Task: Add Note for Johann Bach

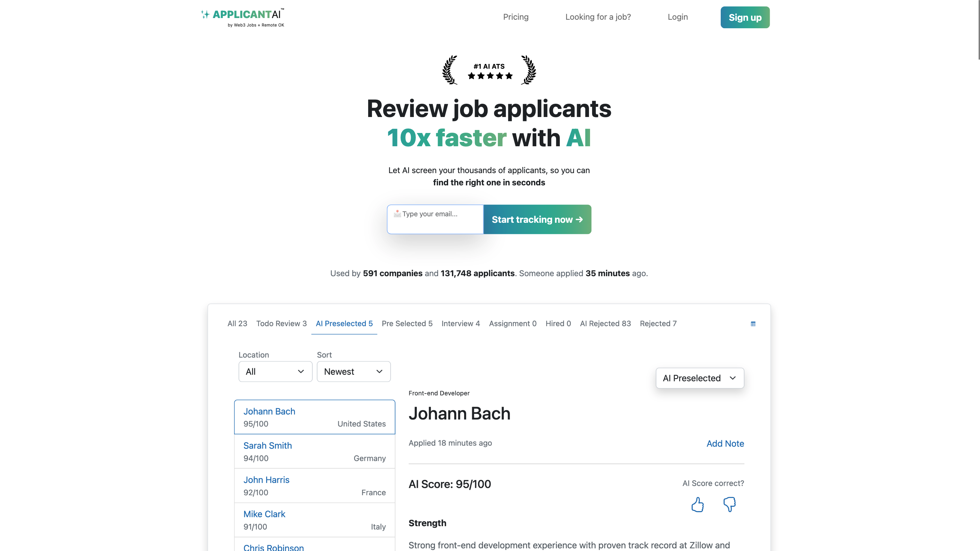Action: coord(725,444)
